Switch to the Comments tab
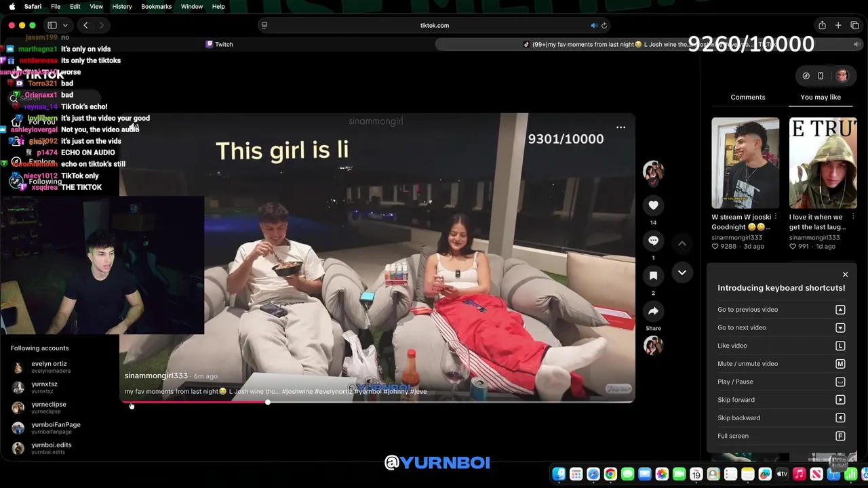868x488 pixels. [748, 97]
